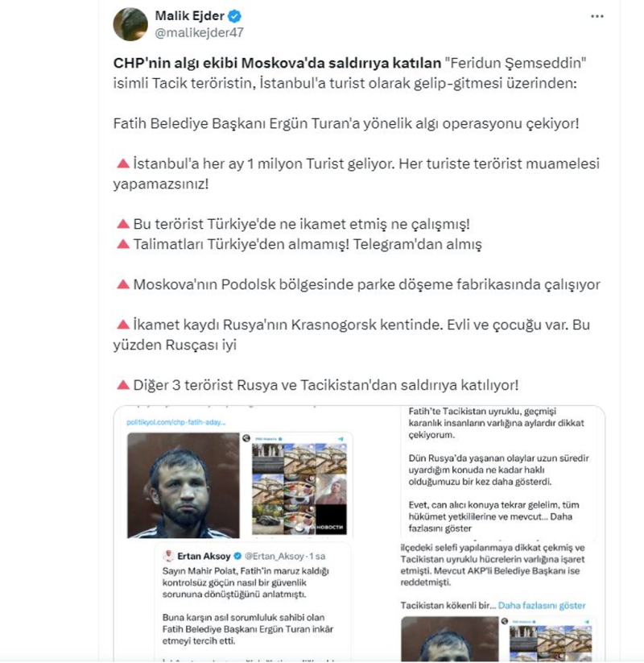Open the @malikejder47 handle link

(x=199, y=32)
